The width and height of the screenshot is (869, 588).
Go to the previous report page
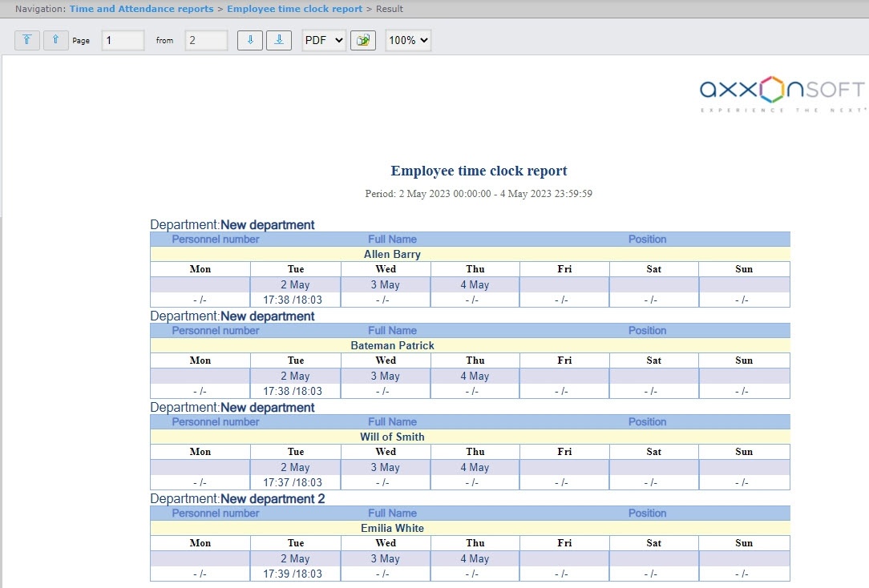56,40
